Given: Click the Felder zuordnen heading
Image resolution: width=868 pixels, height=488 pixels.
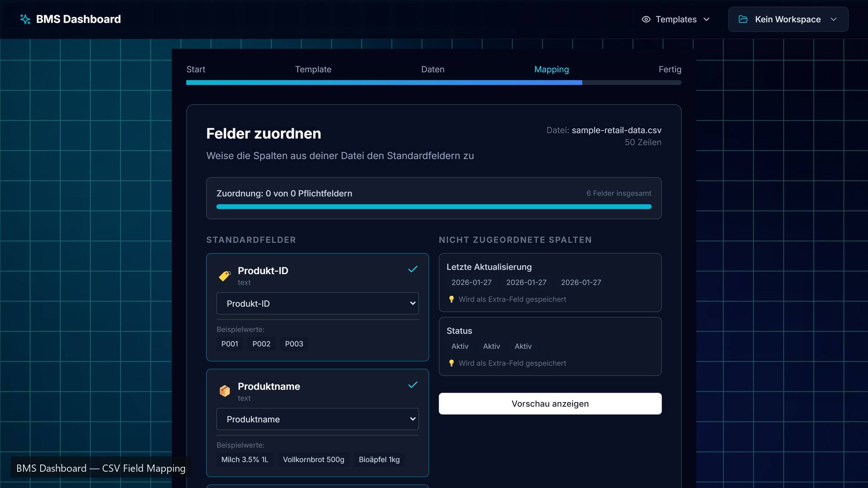Looking at the screenshot, I should pos(264,133).
